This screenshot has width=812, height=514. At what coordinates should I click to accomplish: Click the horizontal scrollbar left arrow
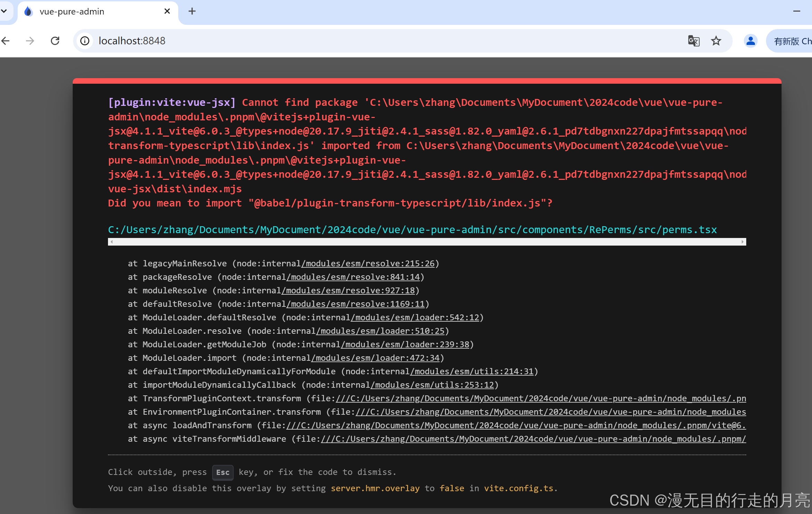pyautogui.click(x=111, y=242)
